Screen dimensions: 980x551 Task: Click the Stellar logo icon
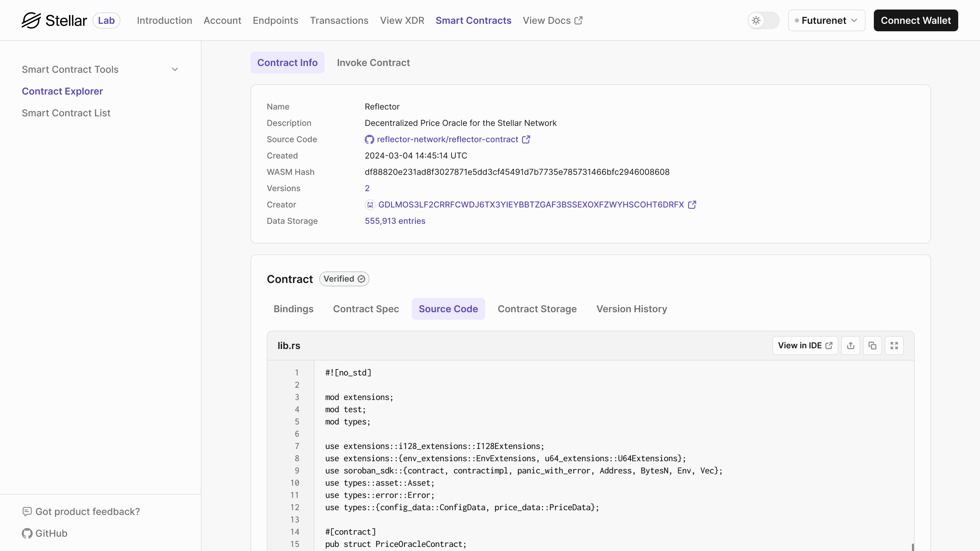click(31, 20)
